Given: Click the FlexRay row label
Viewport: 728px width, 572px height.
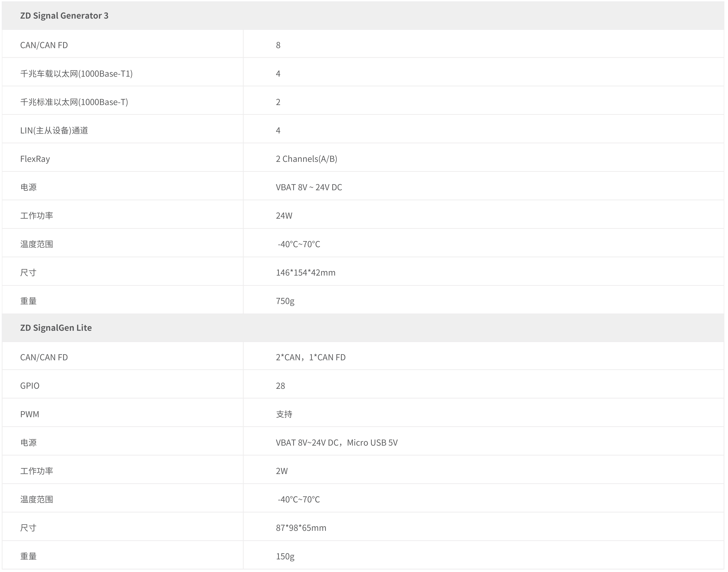Looking at the screenshot, I should tap(35, 159).
